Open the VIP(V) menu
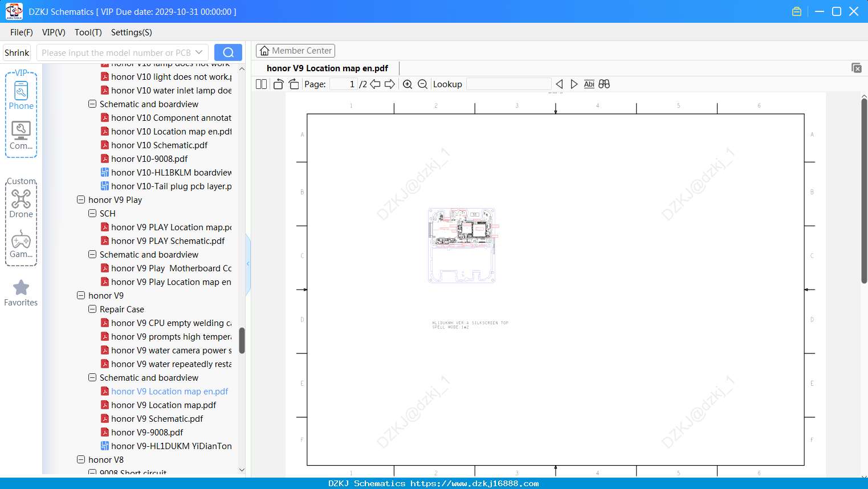The image size is (868, 489). point(54,32)
